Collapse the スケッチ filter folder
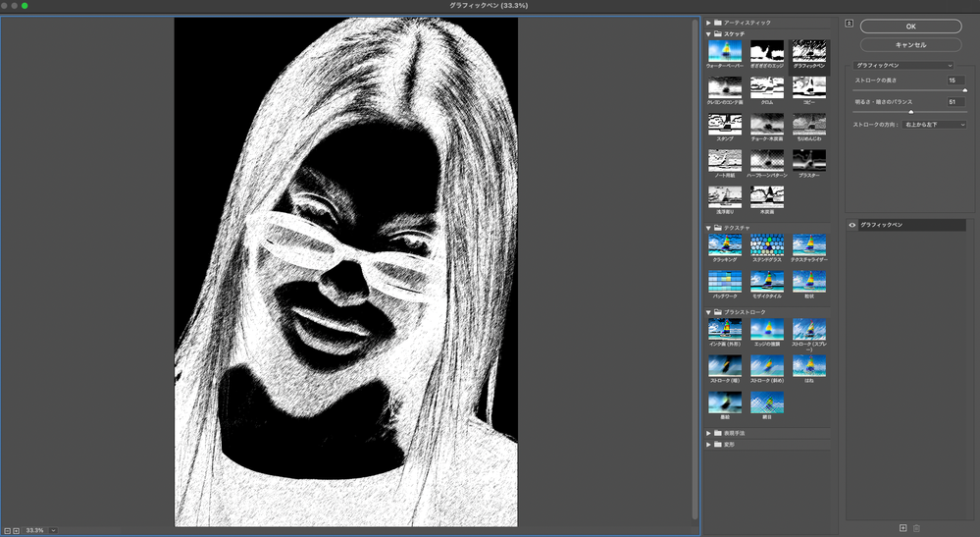Image resolution: width=980 pixels, height=537 pixels. (708, 33)
